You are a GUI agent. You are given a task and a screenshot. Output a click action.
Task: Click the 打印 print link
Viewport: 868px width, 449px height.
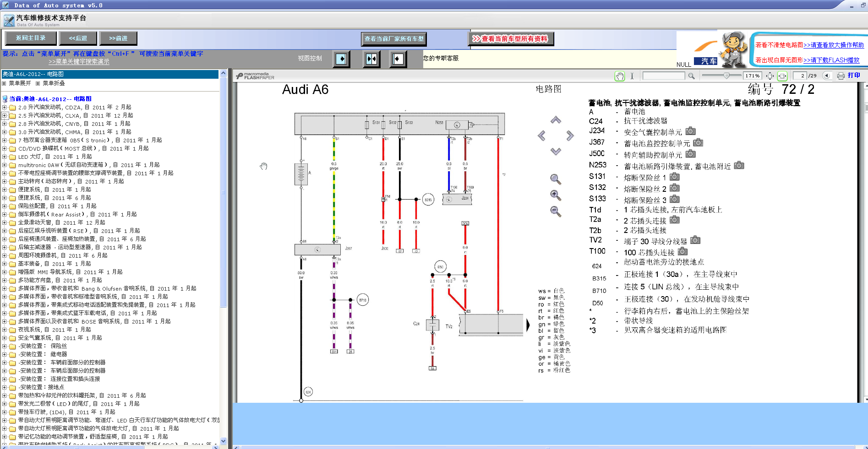click(854, 76)
